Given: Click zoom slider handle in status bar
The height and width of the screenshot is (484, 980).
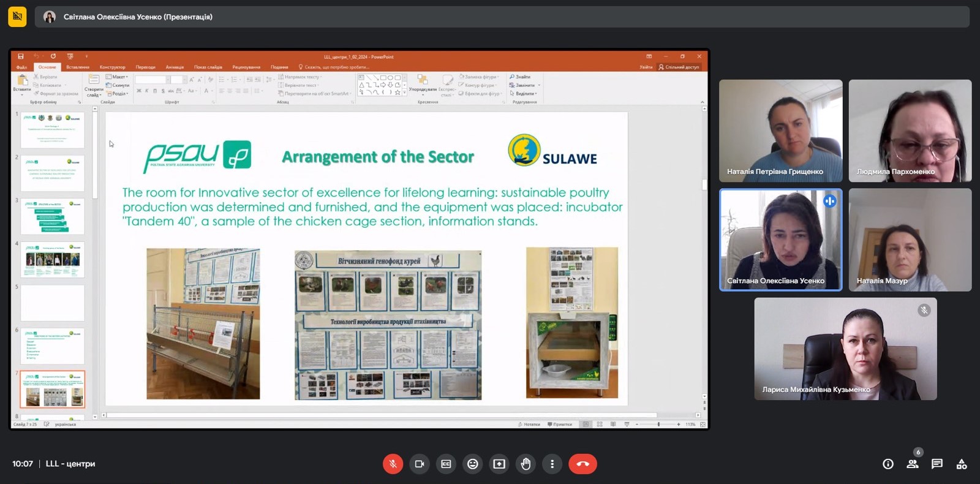Looking at the screenshot, I should [x=659, y=424].
